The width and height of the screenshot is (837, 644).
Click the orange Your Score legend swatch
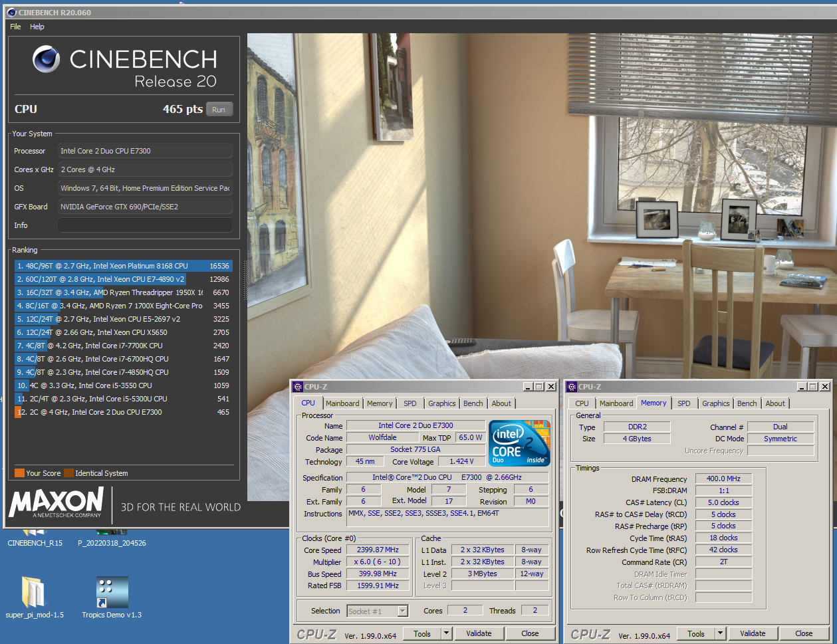19,473
